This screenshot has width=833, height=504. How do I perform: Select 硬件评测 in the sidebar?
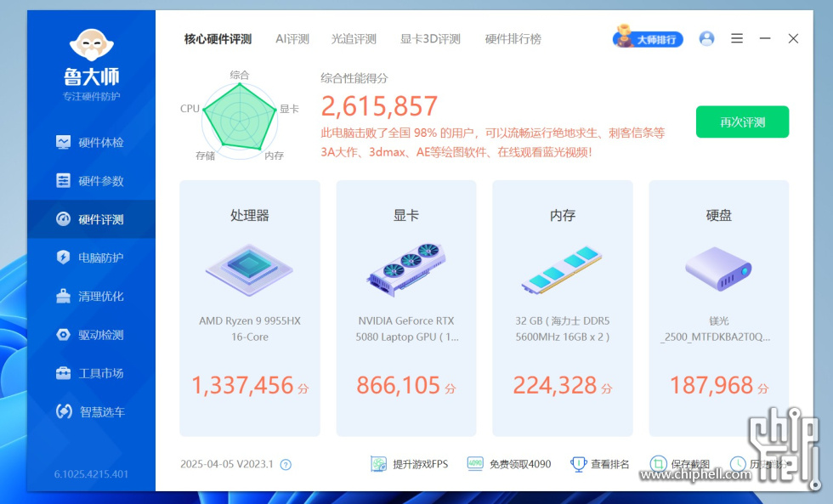pyautogui.click(x=91, y=219)
